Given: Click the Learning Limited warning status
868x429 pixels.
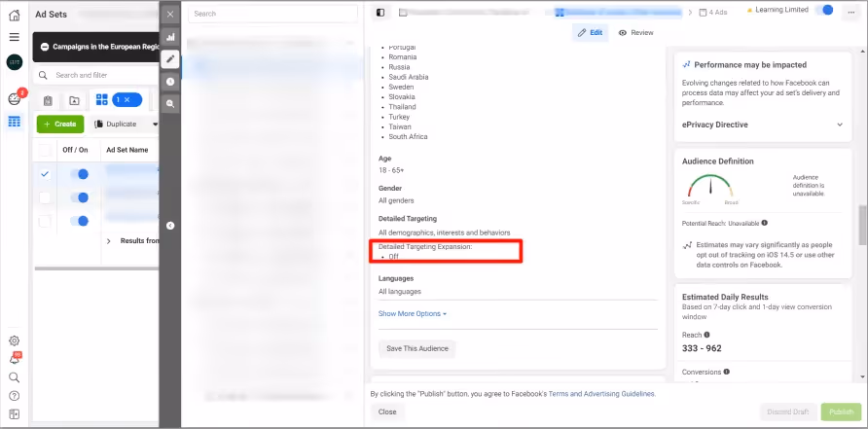Looking at the screenshot, I should click(778, 10).
